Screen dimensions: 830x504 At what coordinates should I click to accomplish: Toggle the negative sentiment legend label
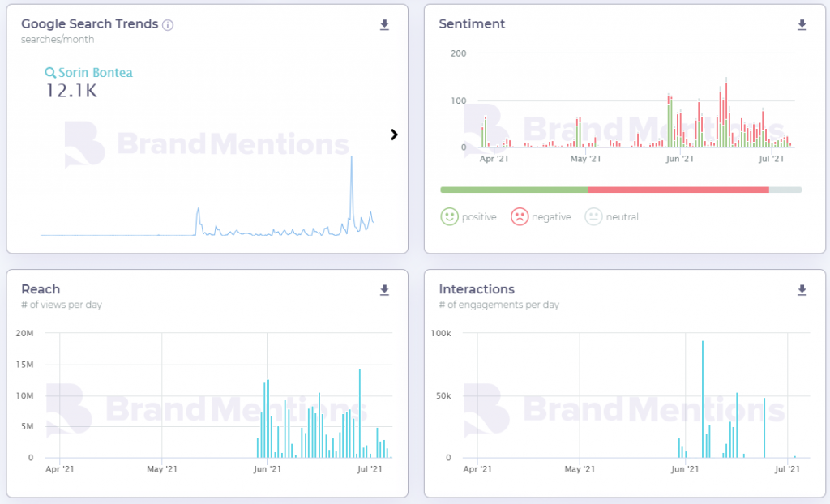(551, 217)
